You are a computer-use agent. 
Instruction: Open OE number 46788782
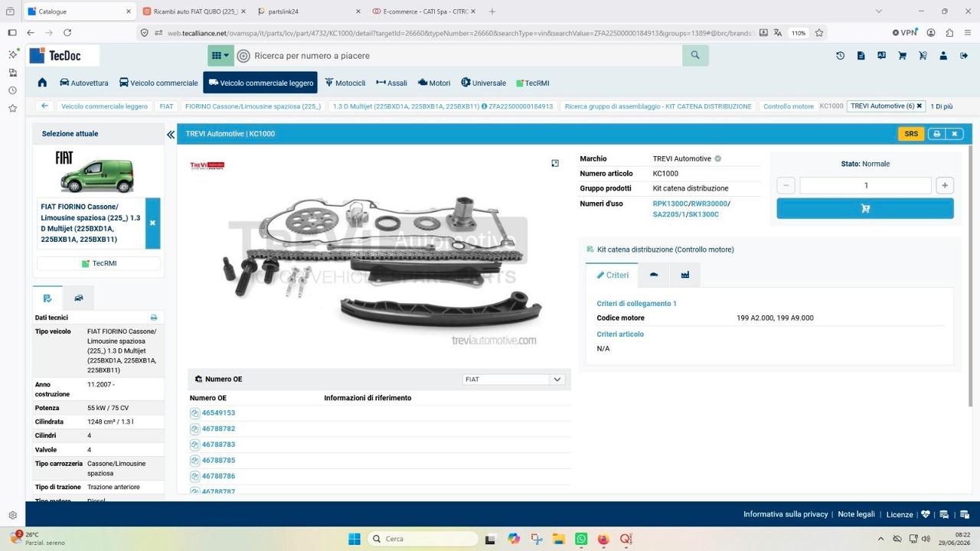point(218,429)
